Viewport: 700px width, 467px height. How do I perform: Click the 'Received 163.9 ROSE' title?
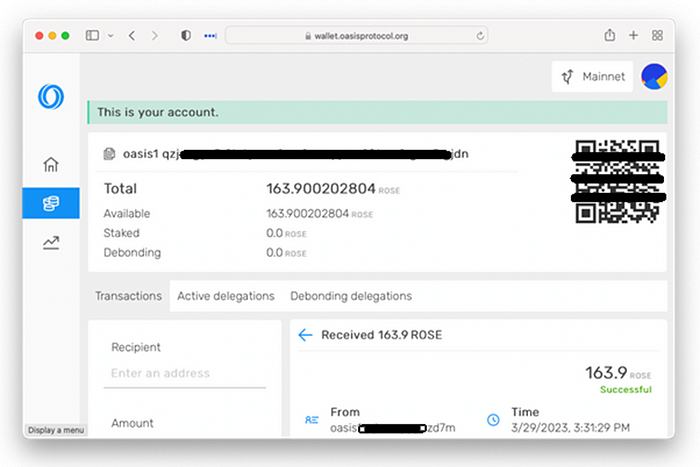(x=382, y=335)
